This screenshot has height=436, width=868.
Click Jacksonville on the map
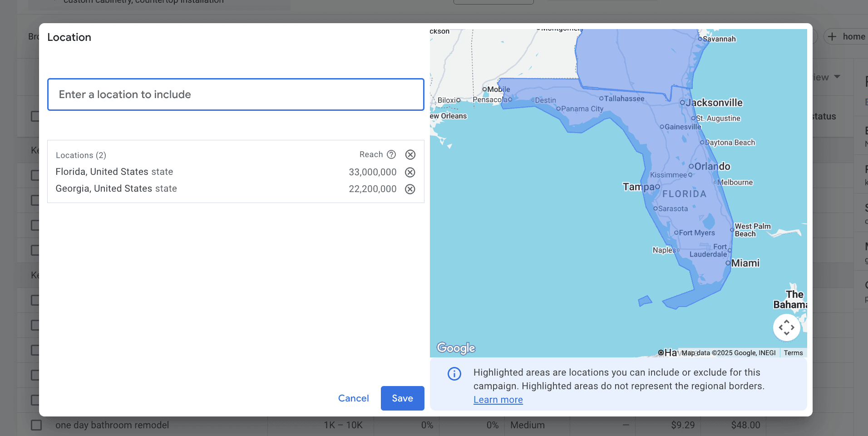[714, 103]
